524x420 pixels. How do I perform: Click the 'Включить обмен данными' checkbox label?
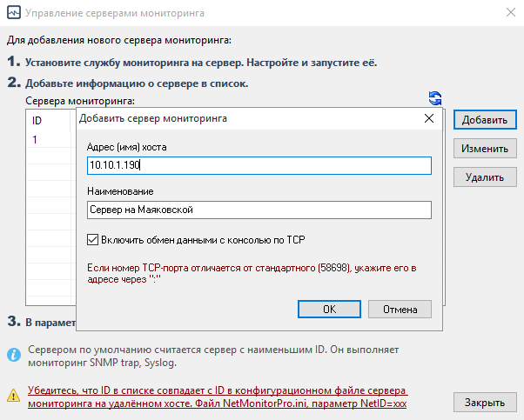(x=201, y=240)
